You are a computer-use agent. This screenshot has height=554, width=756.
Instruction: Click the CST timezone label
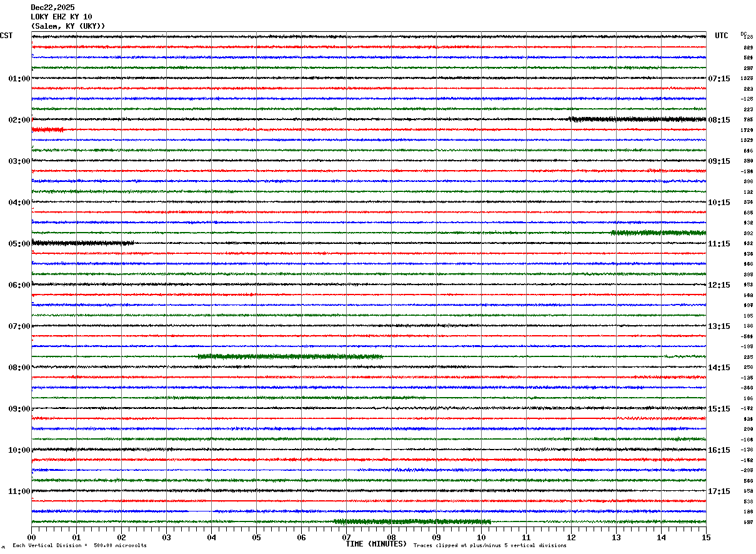(6, 36)
